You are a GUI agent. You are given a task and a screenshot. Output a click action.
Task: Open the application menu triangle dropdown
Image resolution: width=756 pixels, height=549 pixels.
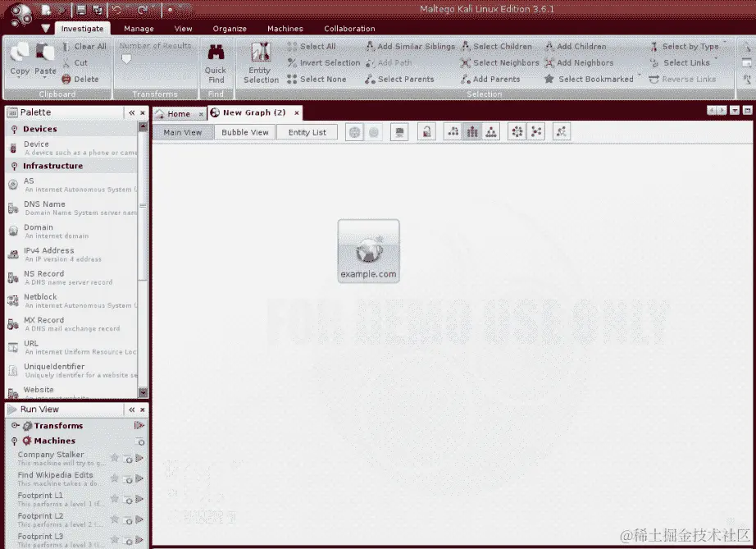coord(45,29)
